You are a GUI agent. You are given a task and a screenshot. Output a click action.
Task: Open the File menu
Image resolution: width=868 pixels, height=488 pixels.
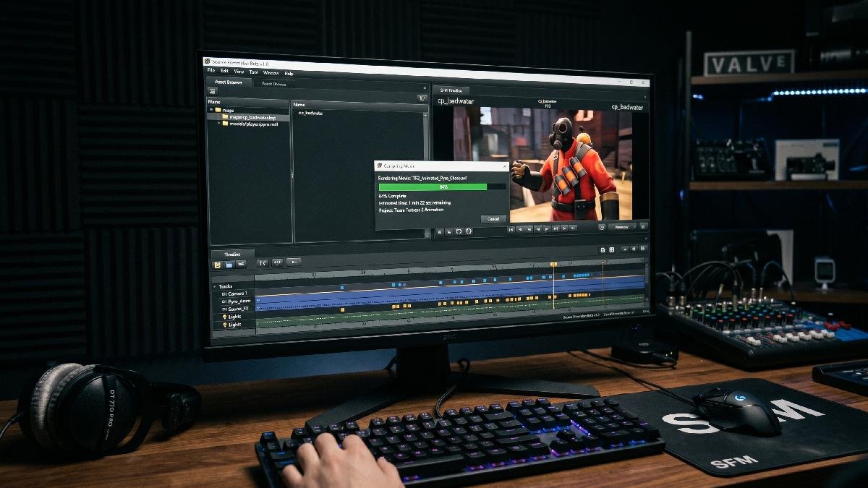pyautogui.click(x=211, y=70)
